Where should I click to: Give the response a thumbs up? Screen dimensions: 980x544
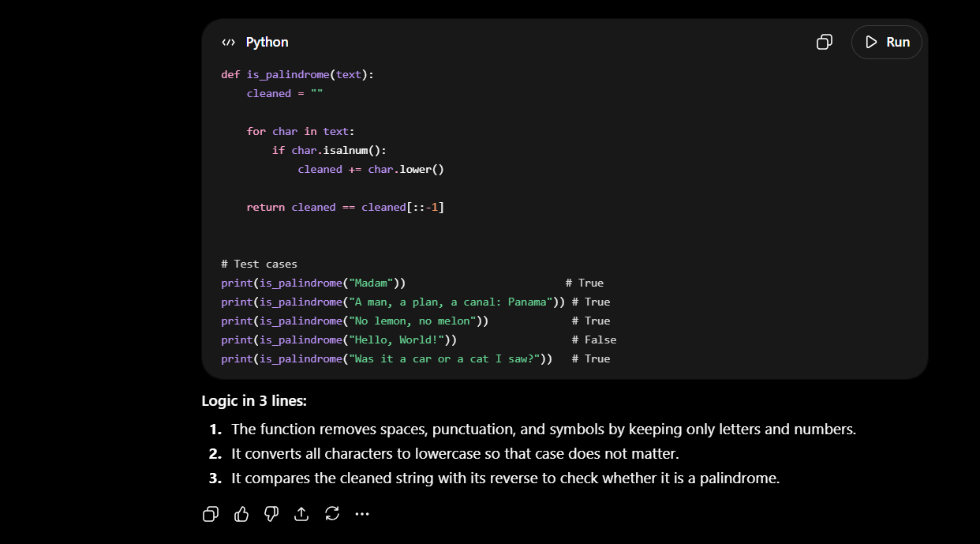[x=241, y=514]
